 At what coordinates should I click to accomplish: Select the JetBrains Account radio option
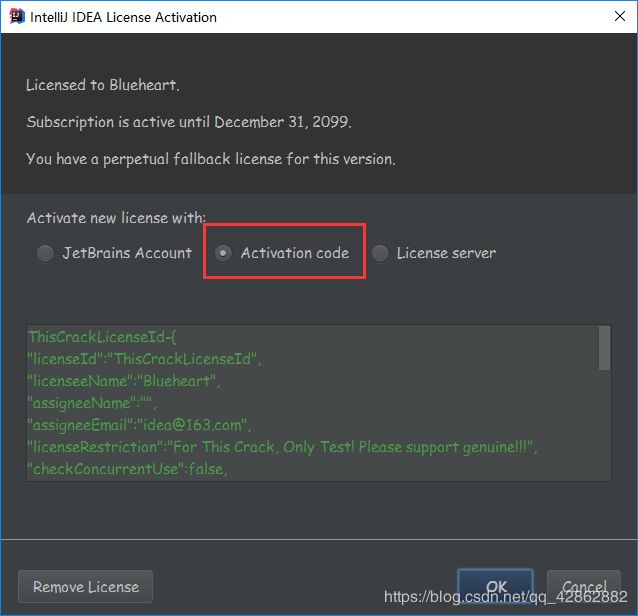(114, 253)
